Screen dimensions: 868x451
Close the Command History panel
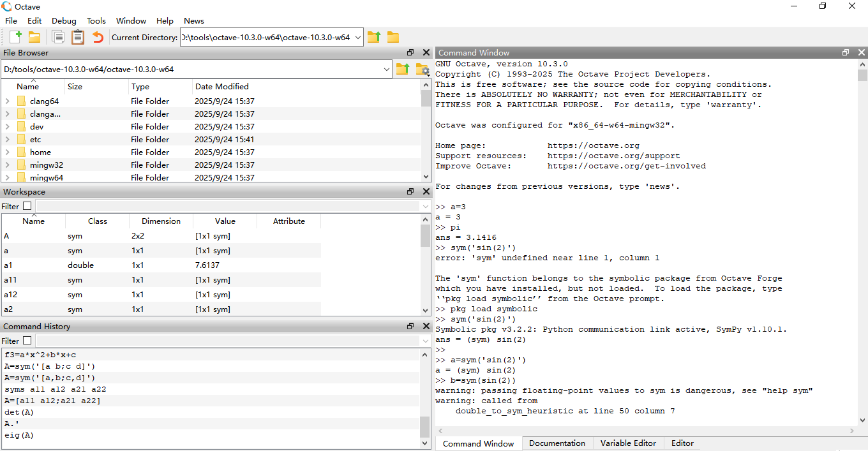coord(426,326)
